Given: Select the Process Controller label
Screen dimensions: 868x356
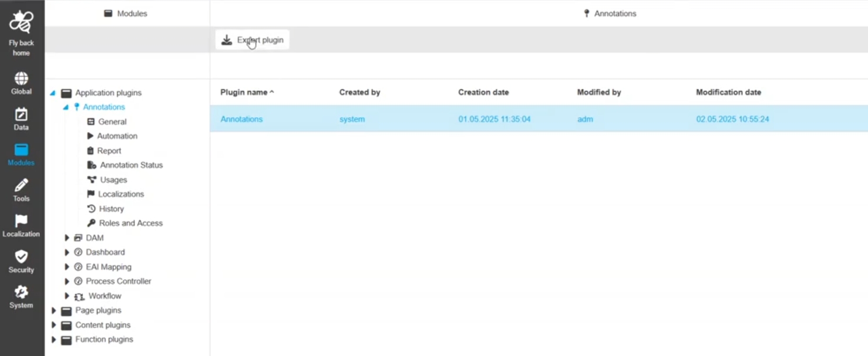Looking at the screenshot, I should coord(119,281).
